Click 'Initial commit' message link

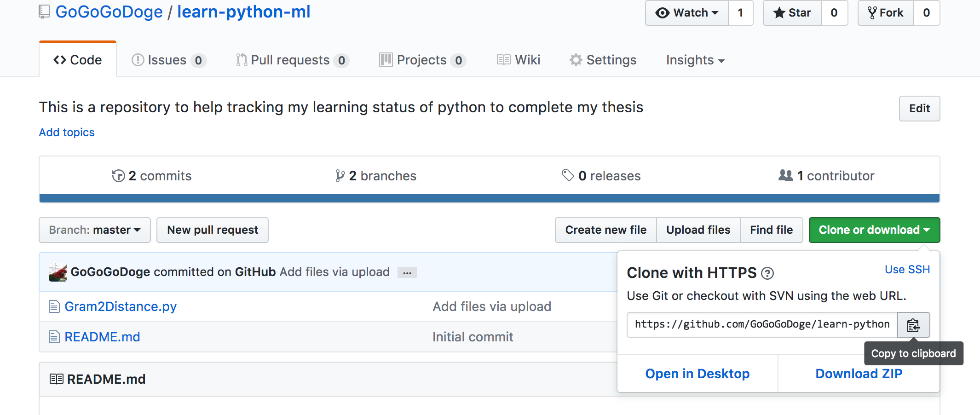tap(473, 337)
